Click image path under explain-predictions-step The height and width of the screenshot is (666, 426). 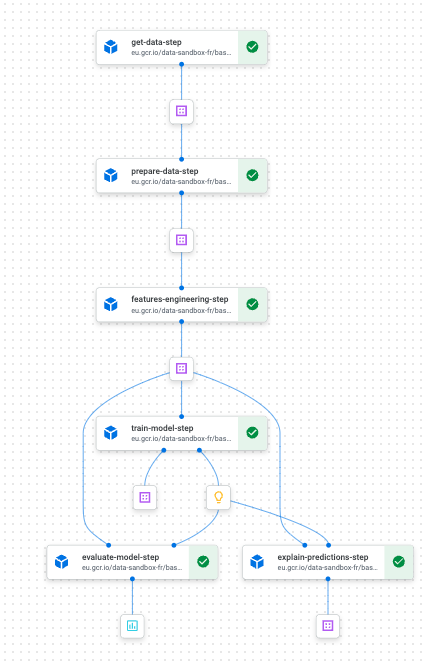[x=327, y=567]
